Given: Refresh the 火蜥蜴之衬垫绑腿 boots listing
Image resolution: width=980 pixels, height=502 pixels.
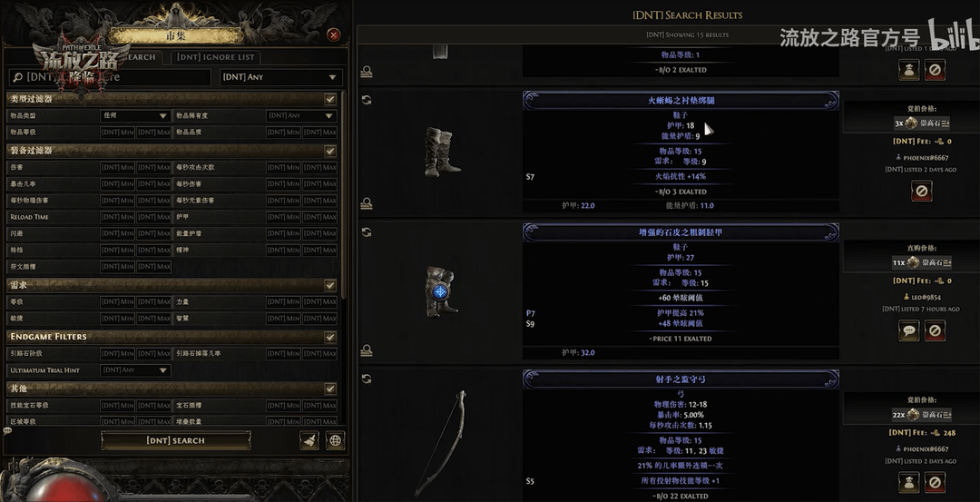Looking at the screenshot, I should tap(367, 100).
